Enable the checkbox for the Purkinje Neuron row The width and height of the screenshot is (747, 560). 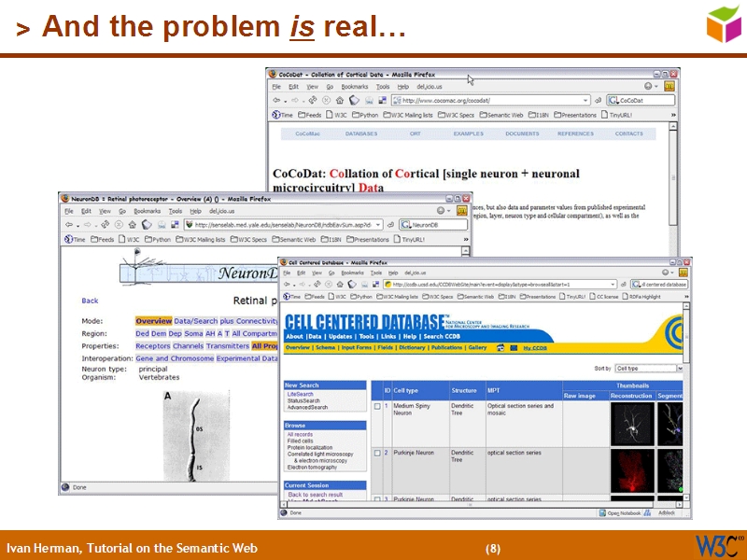(376, 453)
